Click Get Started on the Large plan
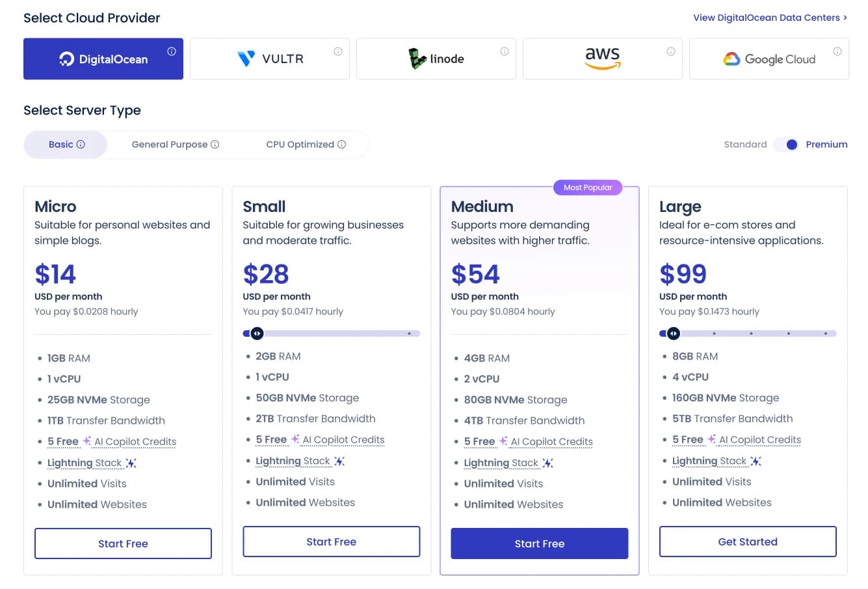Image resolution: width=868 pixels, height=589 pixels. [x=747, y=541]
